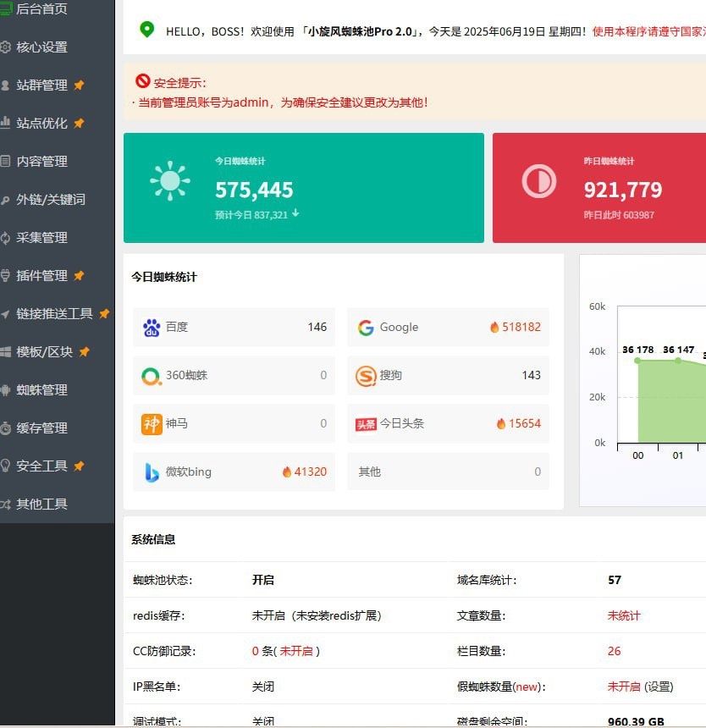706x728 pixels.
Task: Click the half-circle icon in yesterday's card
Action: coord(539,180)
